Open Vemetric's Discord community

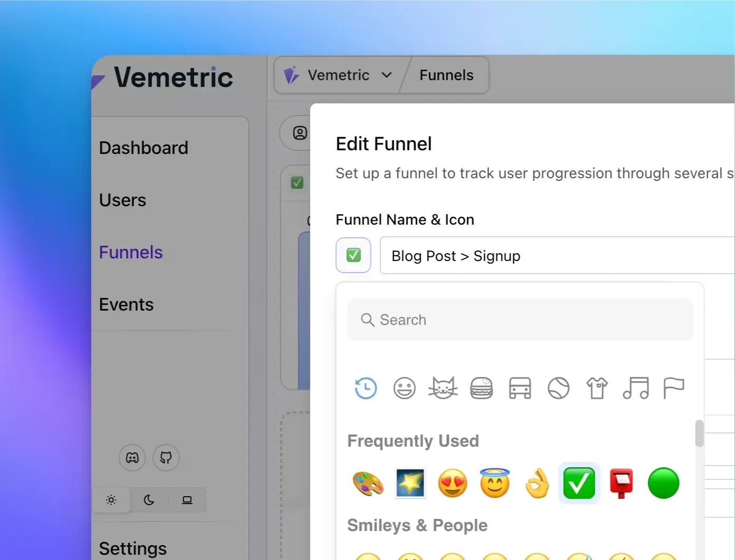click(132, 458)
